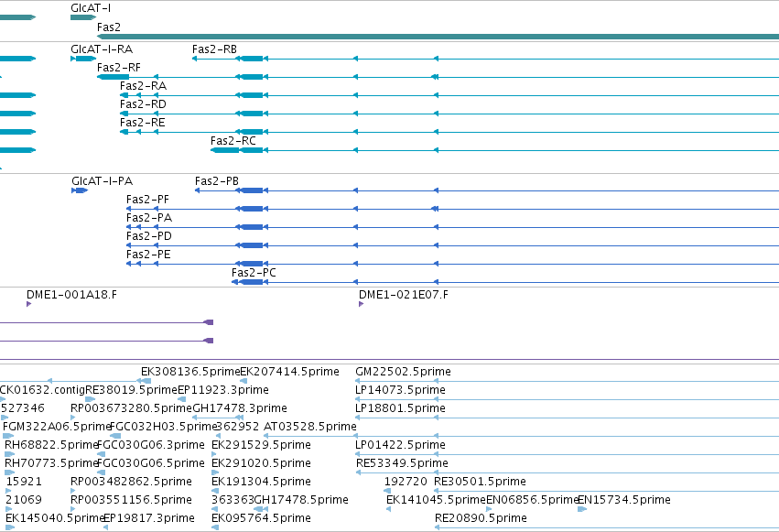Select Fas2-PE protein label
This screenshot has height=532, width=779.
[x=148, y=255]
